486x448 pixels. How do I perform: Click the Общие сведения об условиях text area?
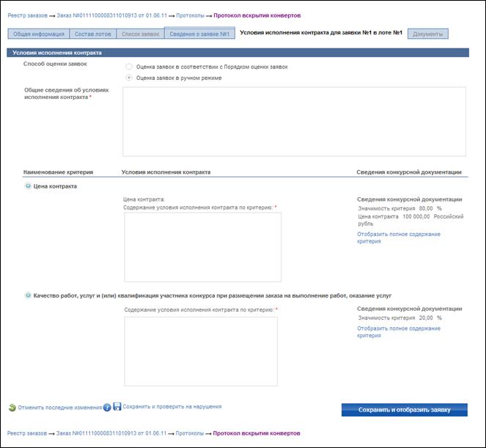(x=294, y=122)
